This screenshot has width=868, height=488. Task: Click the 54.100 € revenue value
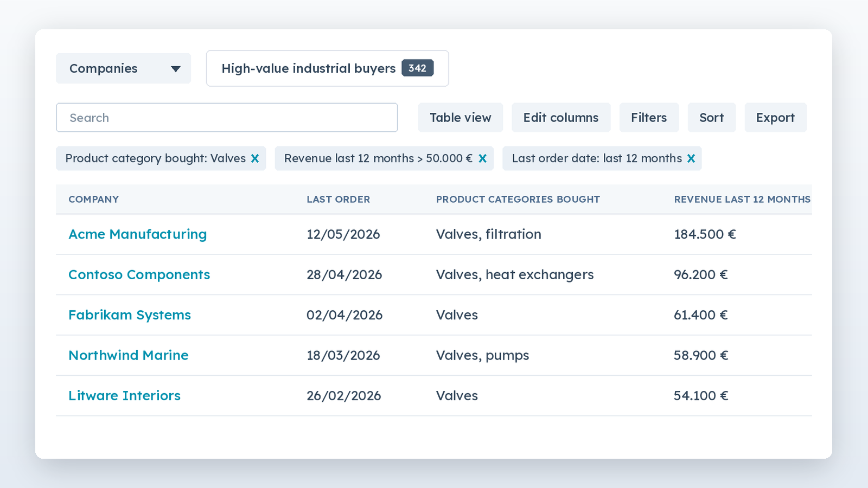[701, 395]
